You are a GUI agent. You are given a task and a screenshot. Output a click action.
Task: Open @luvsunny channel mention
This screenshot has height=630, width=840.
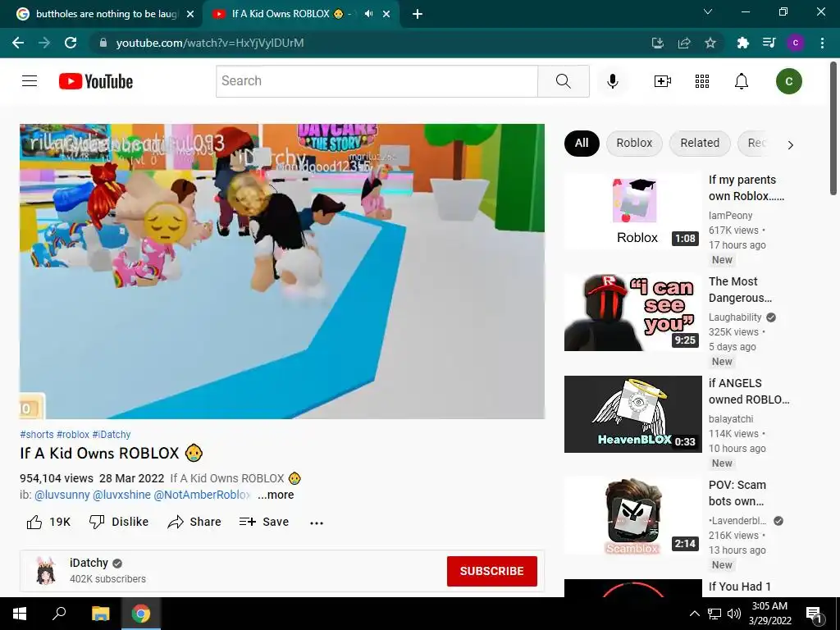62,495
